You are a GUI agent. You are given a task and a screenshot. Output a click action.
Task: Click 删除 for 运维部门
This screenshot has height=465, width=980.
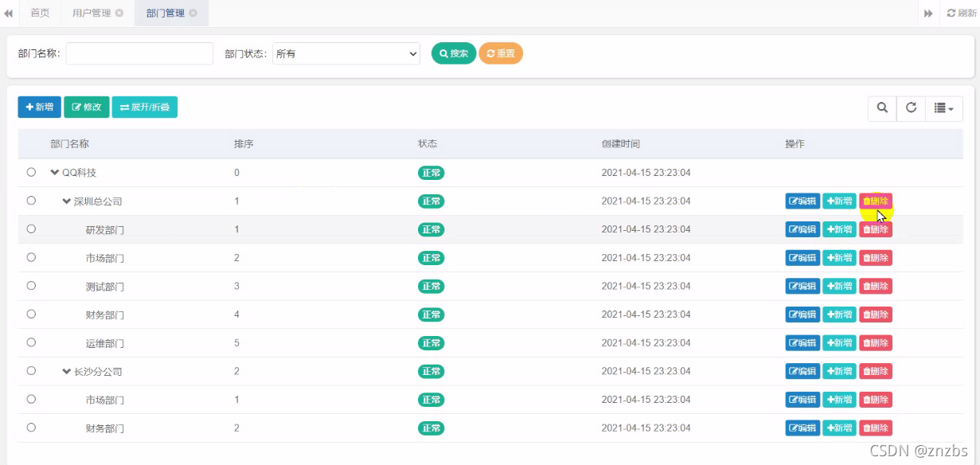click(x=876, y=343)
